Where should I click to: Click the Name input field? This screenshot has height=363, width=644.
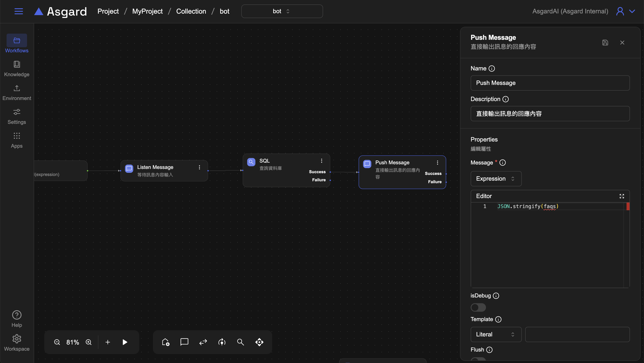click(x=550, y=83)
